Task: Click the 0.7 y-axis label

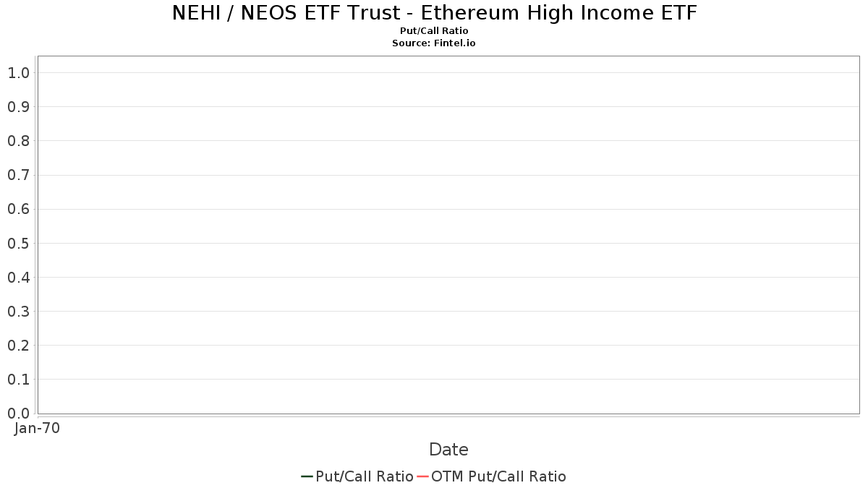Action: pyautogui.click(x=18, y=175)
